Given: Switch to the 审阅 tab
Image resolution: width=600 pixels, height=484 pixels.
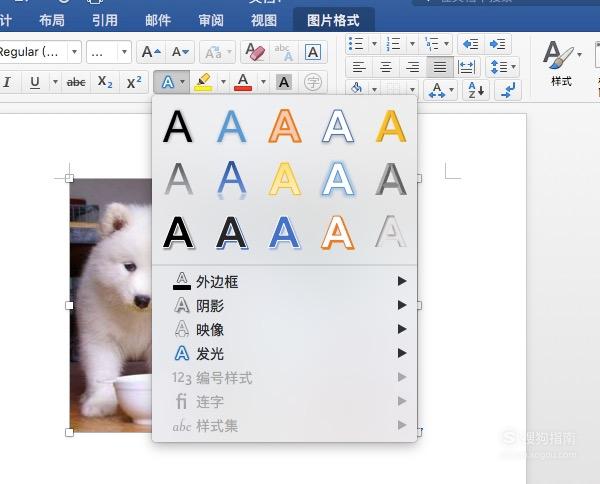Looking at the screenshot, I should pos(211,20).
